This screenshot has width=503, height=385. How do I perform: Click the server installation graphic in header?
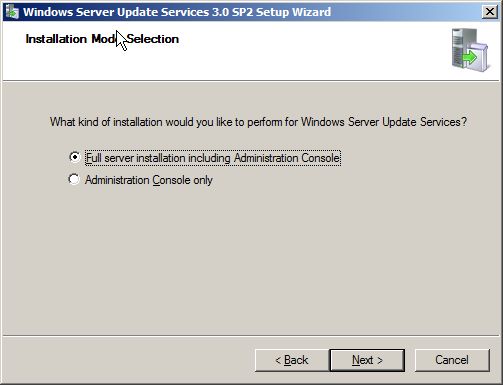tap(470, 50)
